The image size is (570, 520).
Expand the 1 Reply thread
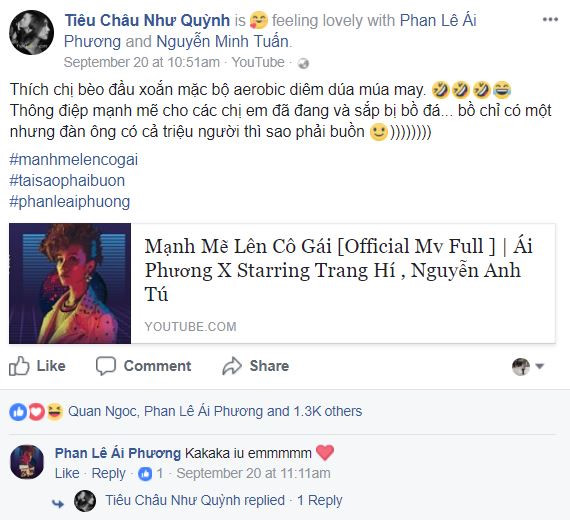pyautogui.click(x=320, y=500)
